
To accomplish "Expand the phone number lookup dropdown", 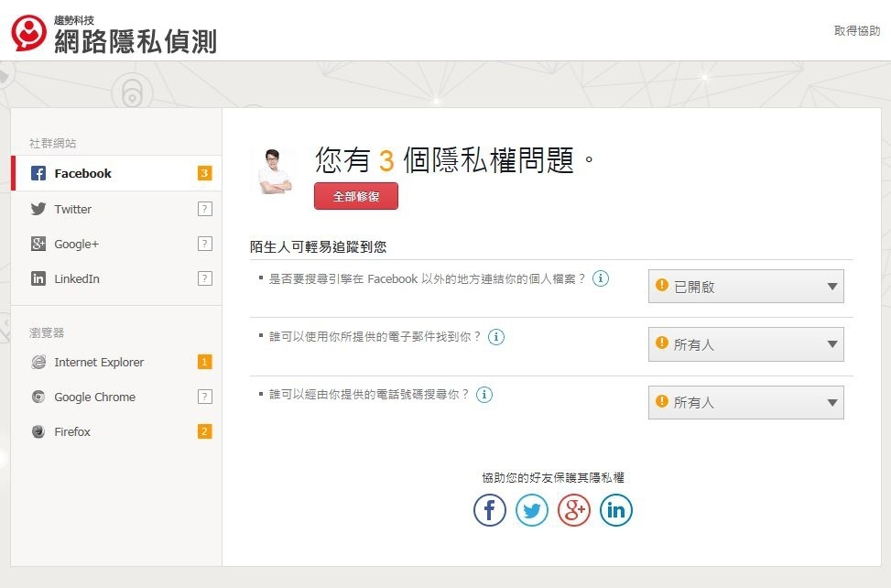I will (x=745, y=402).
